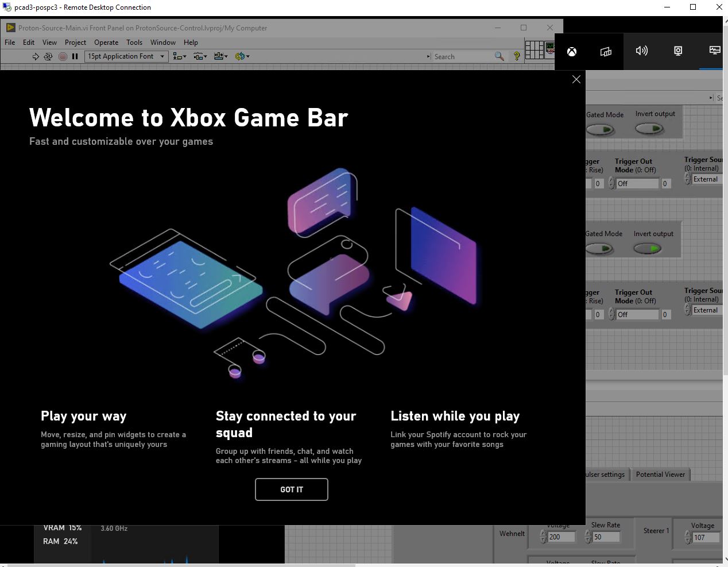Image resolution: width=728 pixels, height=567 pixels.
Task: Click the GOT IT button
Action: [292, 489]
